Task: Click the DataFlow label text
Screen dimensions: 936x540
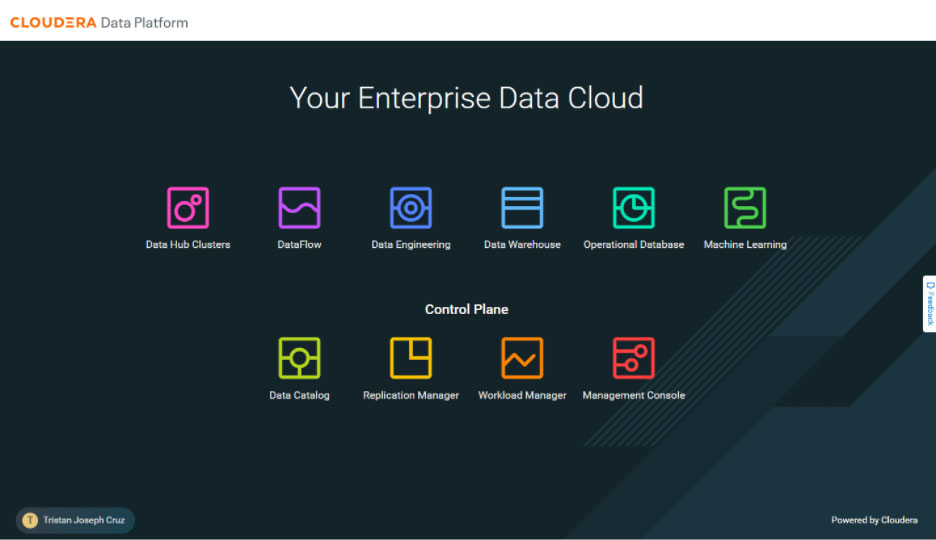Action: click(x=299, y=245)
